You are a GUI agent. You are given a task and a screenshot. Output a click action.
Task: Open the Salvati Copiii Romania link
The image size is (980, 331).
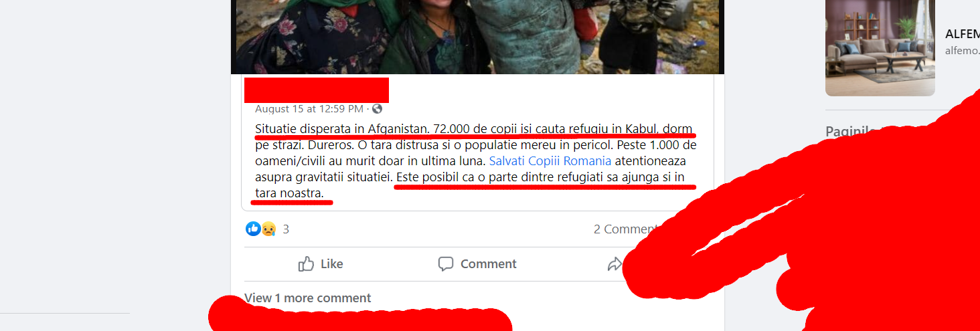click(550, 160)
